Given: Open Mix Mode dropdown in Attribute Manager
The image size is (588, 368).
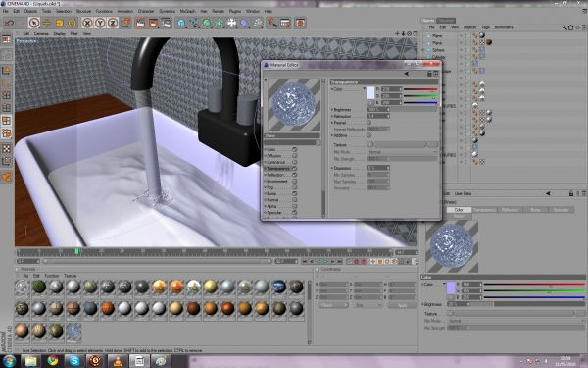Looking at the screenshot, I should point(515,321).
